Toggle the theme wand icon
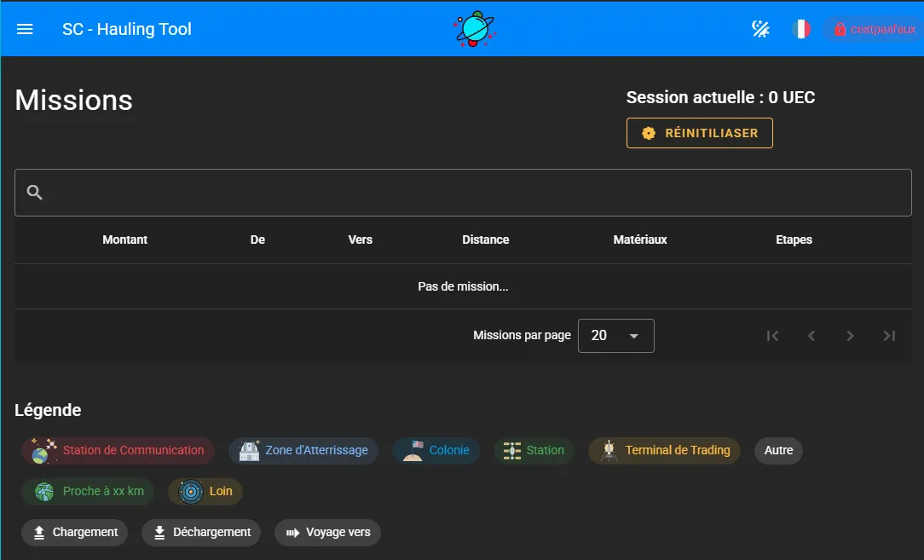 pyautogui.click(x=760, y=29)
